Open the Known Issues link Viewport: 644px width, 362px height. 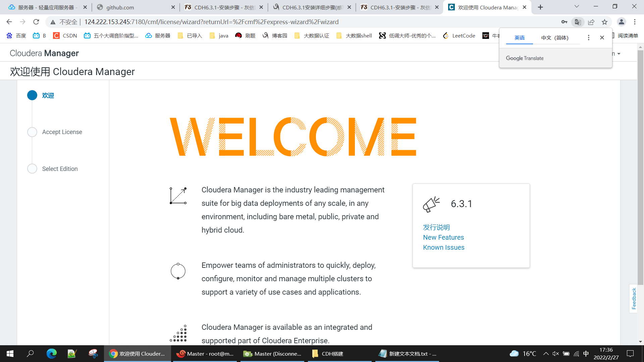click(x=444, y=247)
